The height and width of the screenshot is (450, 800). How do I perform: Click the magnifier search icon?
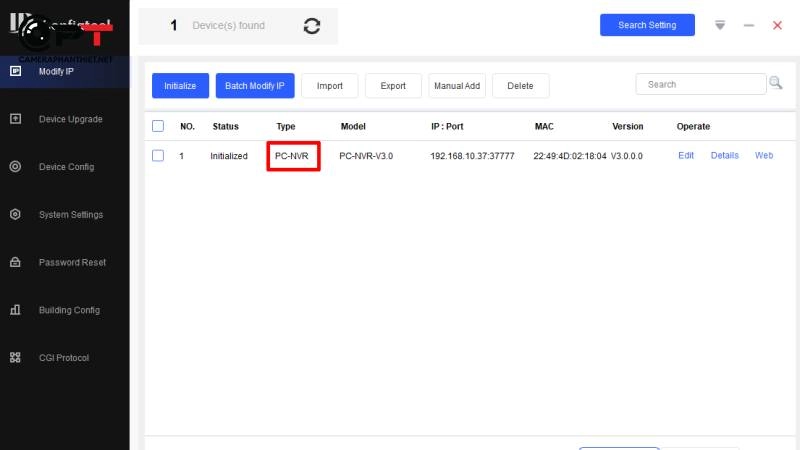point(776,83)
